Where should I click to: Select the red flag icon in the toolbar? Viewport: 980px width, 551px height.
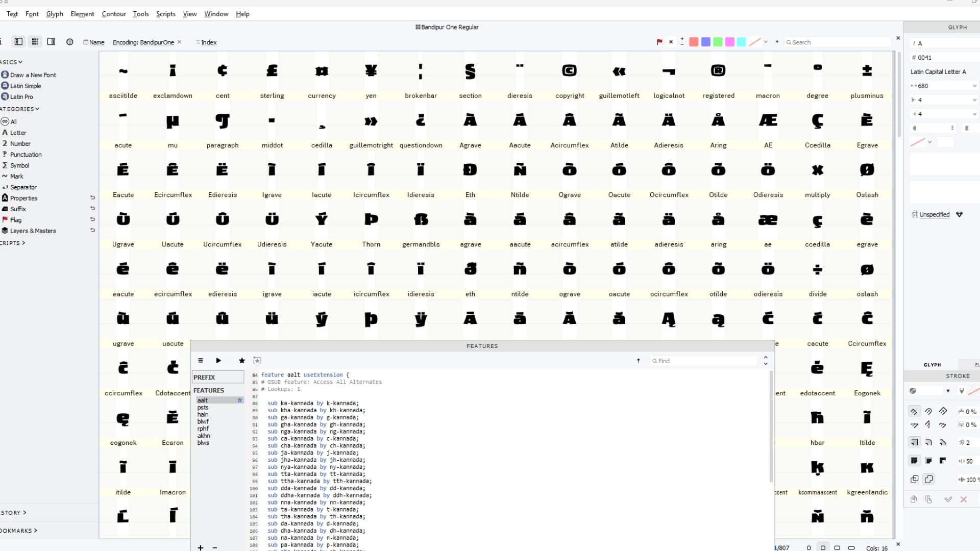659,42
